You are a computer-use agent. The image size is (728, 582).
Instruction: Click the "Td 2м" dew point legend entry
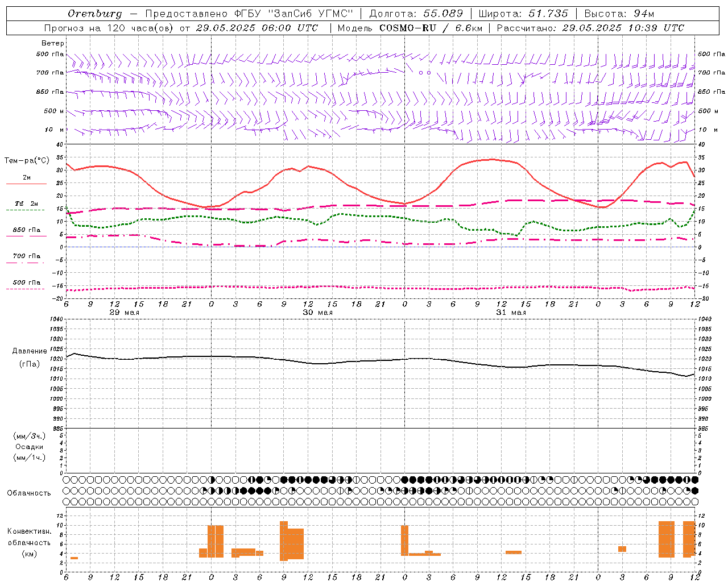click(x=26, y=203)
